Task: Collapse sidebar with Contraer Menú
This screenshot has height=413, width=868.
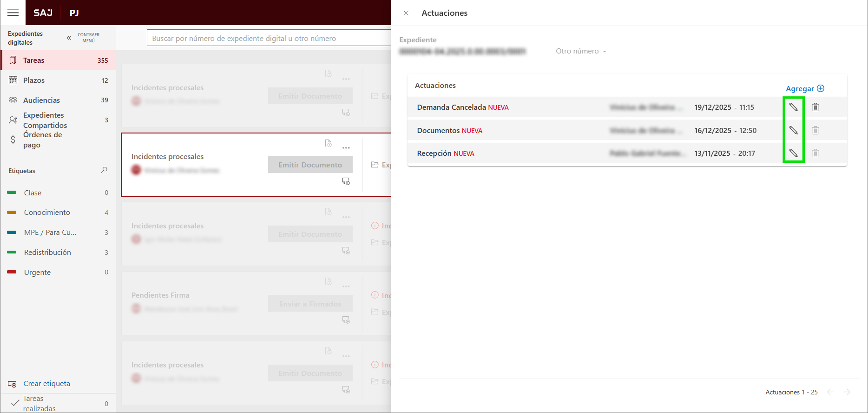Action: (83, 38)
